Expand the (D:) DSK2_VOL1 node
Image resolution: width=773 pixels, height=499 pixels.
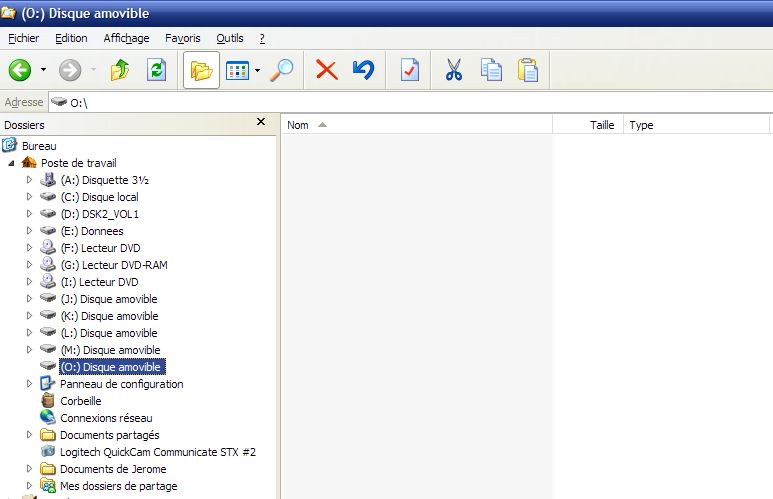click(29, 214)
